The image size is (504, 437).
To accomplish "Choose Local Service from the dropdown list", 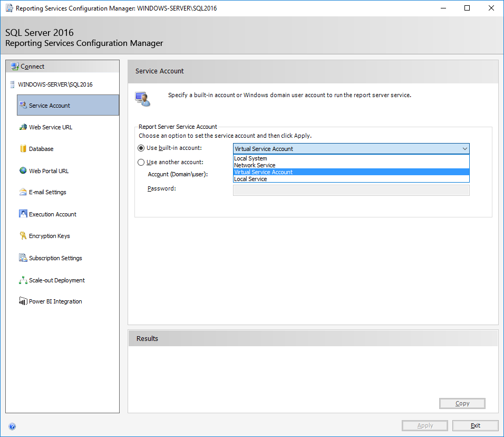I will click(351, 179).
